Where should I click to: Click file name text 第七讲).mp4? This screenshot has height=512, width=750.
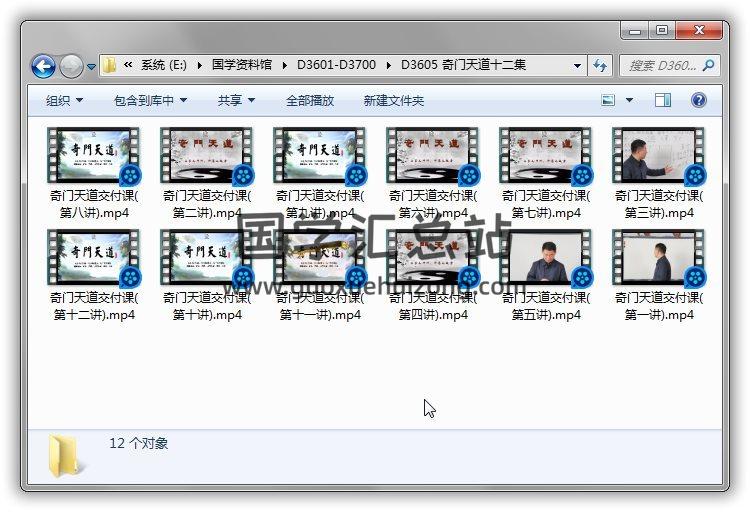[546, 213]
